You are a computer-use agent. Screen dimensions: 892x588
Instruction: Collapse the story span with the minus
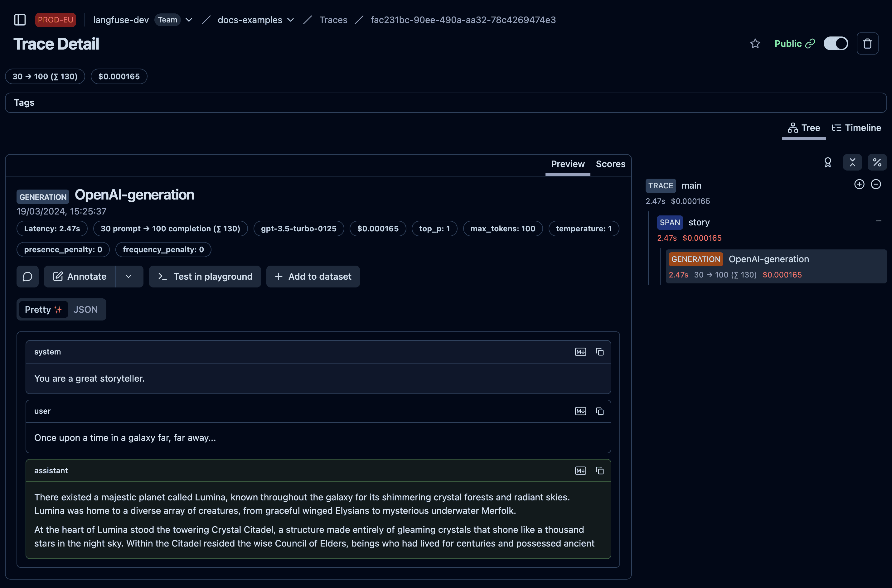tap(879, 221)
